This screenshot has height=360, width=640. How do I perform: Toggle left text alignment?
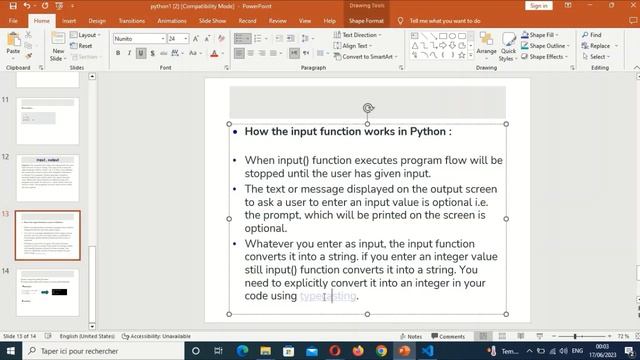[240, 53]
